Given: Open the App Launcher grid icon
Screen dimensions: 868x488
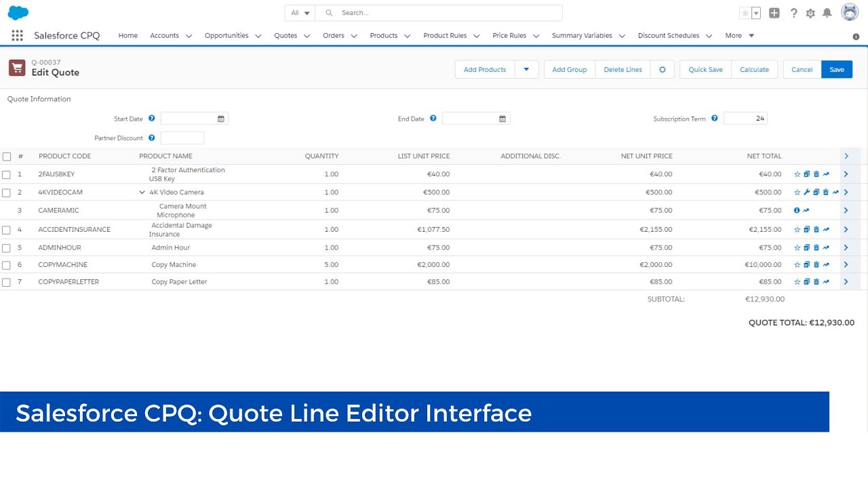Looking at the screenshot, I should point(18,35).
